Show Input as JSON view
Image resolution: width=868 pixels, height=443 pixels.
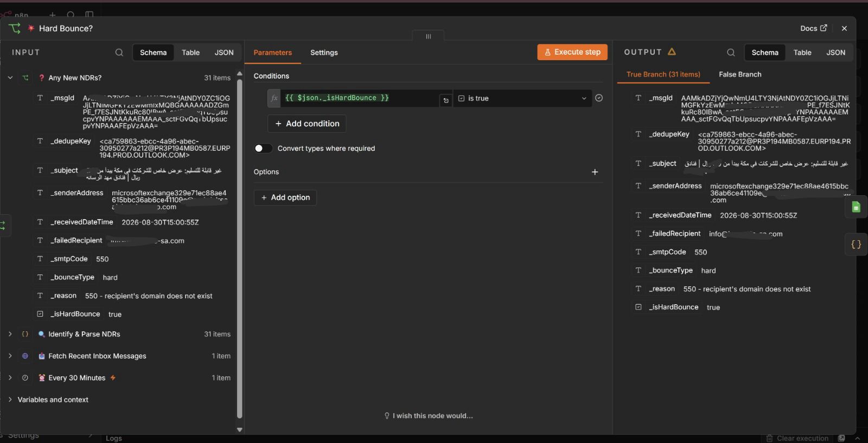point(224,53)
